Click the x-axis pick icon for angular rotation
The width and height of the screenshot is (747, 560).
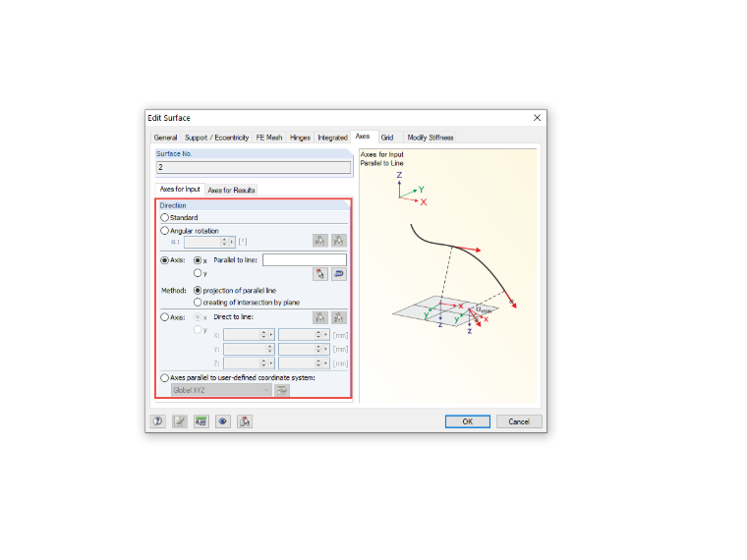click(320, 241)
